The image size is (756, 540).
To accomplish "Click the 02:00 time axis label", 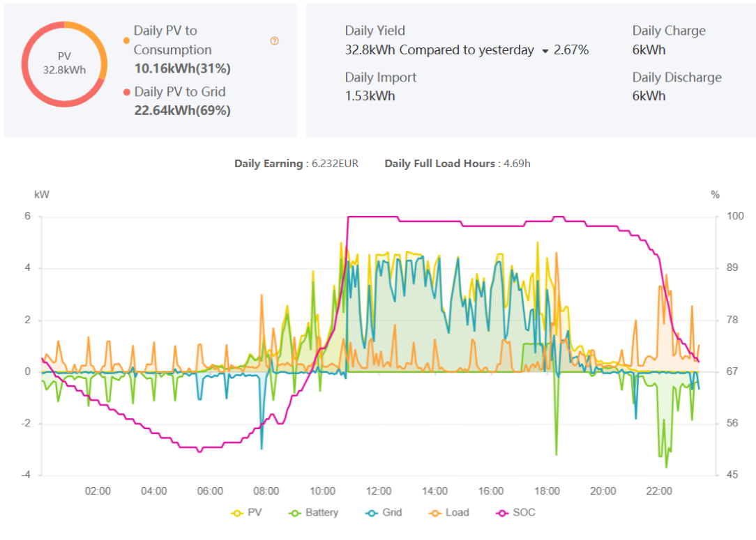I will [98, 491].
